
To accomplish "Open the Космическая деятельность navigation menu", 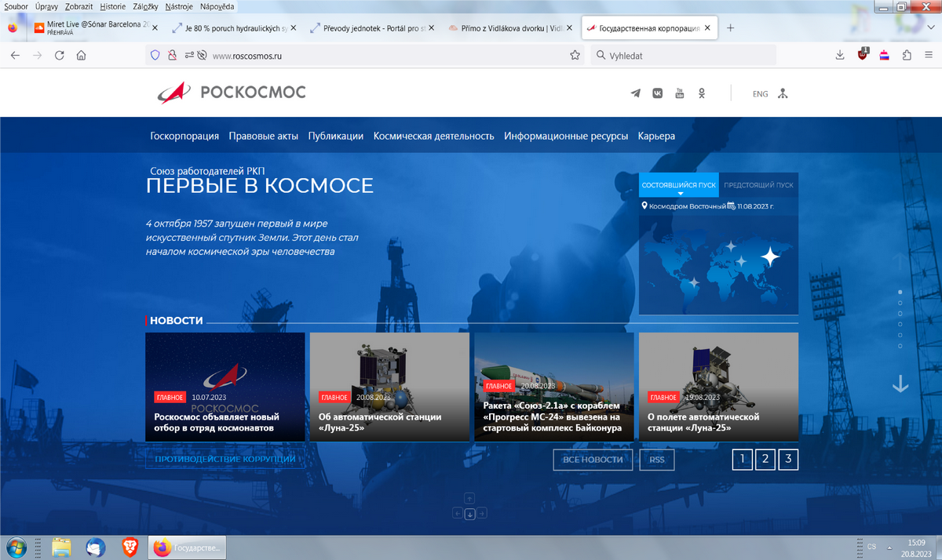I will pos(434,136).
